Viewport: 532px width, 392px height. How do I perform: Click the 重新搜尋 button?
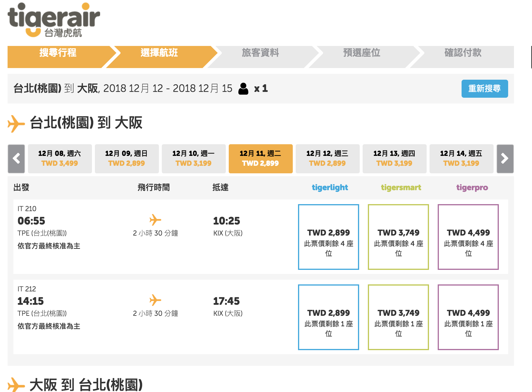click(485, 89)
